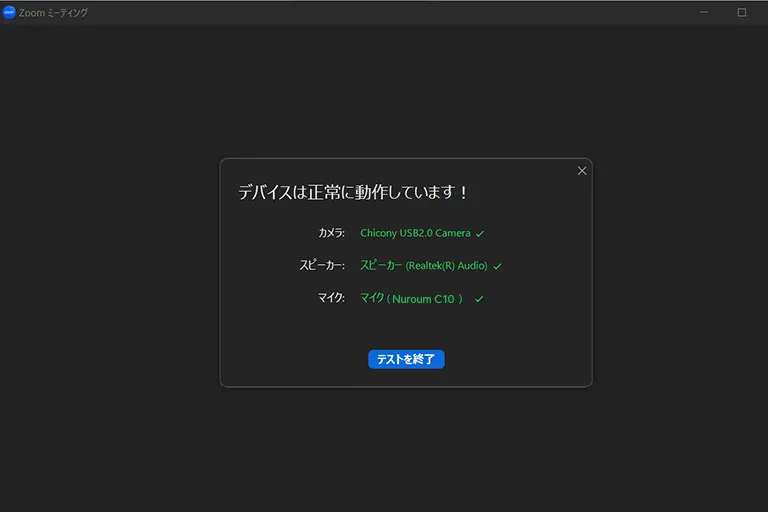The image size is (768, 512).
Task: Close the device test dialog
Action: click(x=582, y=171)
